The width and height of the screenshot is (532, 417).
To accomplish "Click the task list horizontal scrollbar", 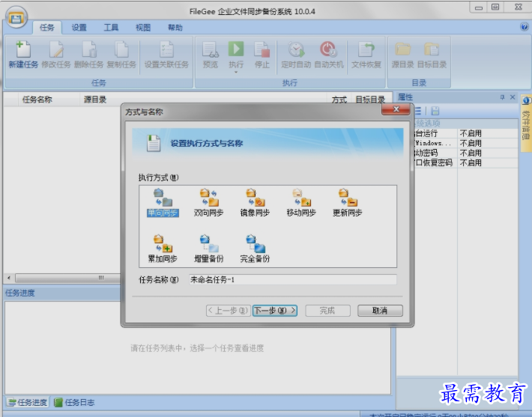I will pyautogui.click(x=68, y=278).
